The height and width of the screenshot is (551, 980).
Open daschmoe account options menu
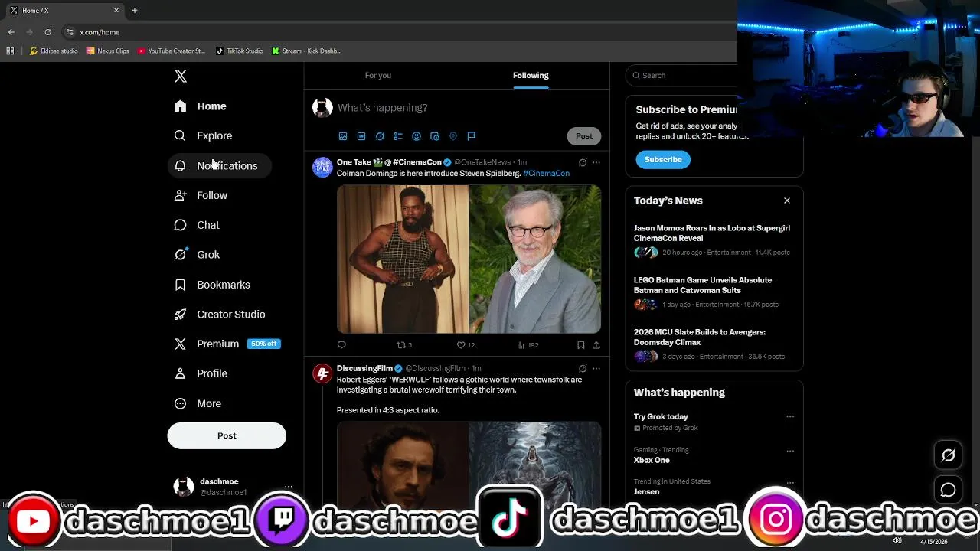pos(288,487)
